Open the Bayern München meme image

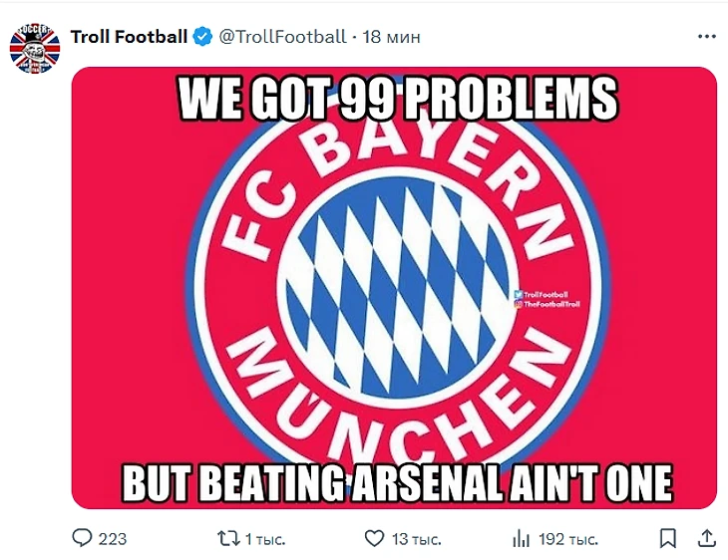click(394, 288)
